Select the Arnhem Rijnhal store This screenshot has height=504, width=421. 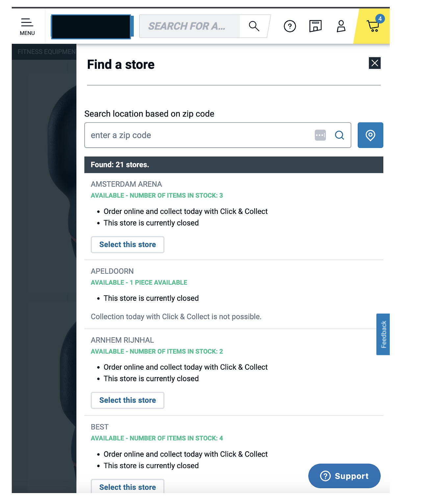click(127, 400)
